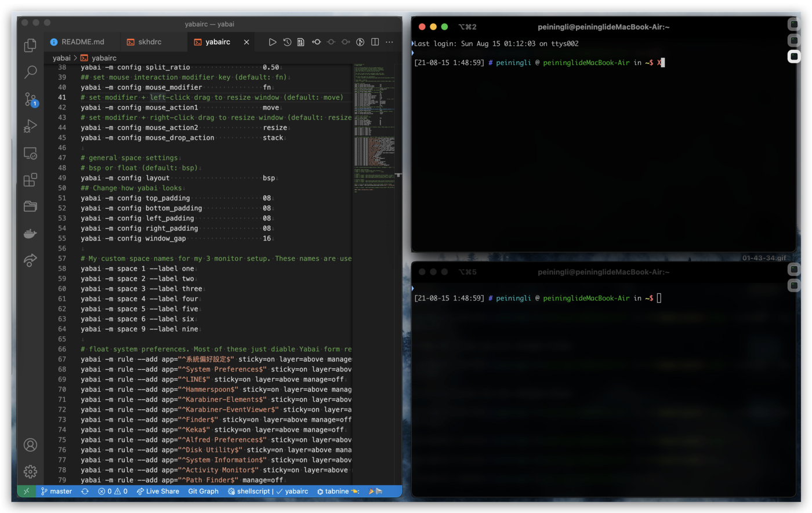Split the editor to the right

375,42
